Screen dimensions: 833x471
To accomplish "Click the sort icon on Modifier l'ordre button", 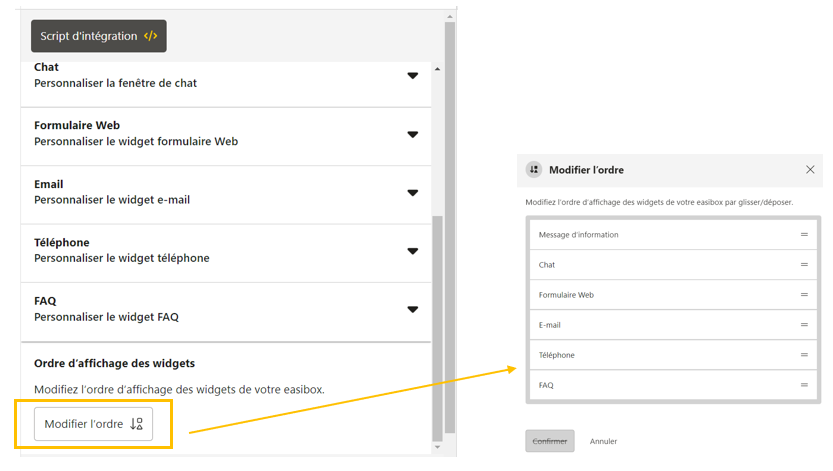I will pyautogui.click(x=137, y=424).
